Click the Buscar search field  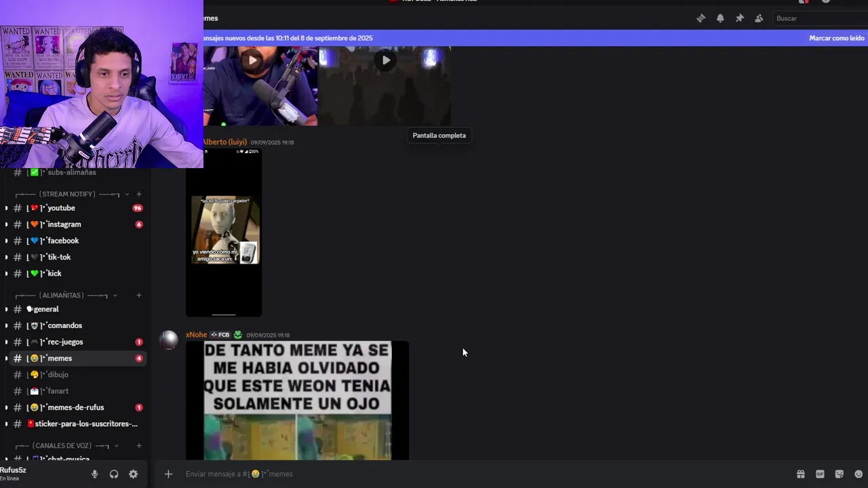pos(821,18)
